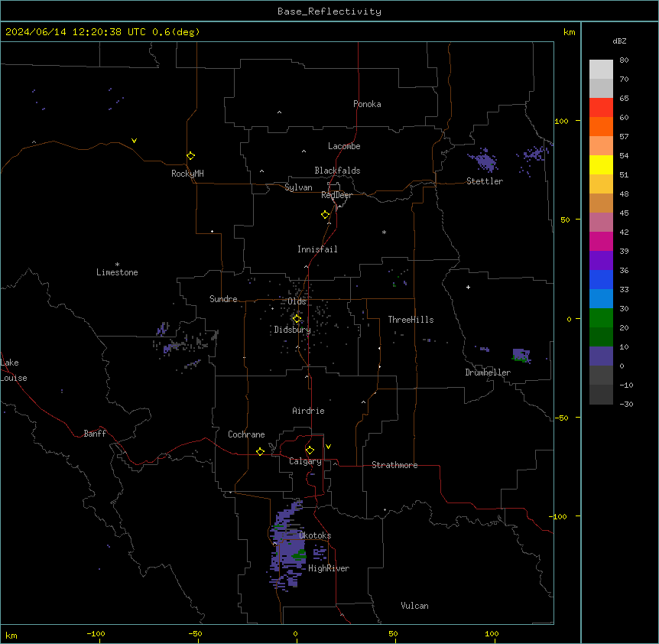Click the white plus marker north of Drumheller
Screen dimensions: 659x644
[x=468, y=287]
